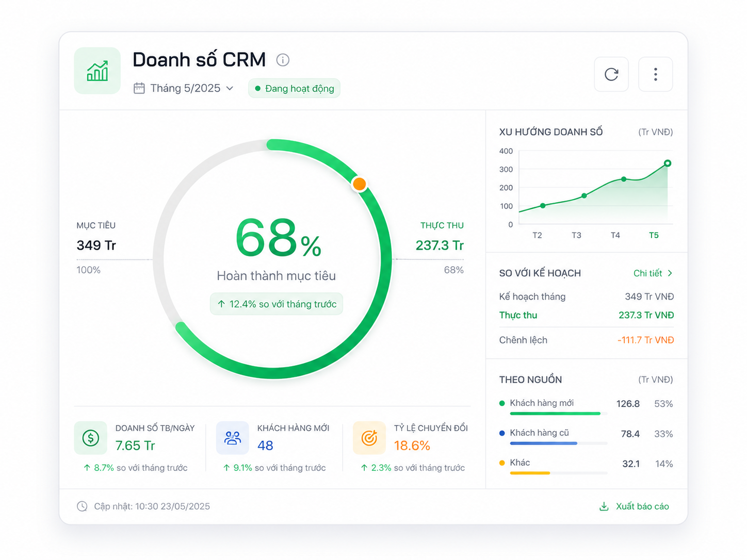This screenshot has width=747, height=560.
Task: Click the Kế hoạch tháng row
Action: point(587,297)
